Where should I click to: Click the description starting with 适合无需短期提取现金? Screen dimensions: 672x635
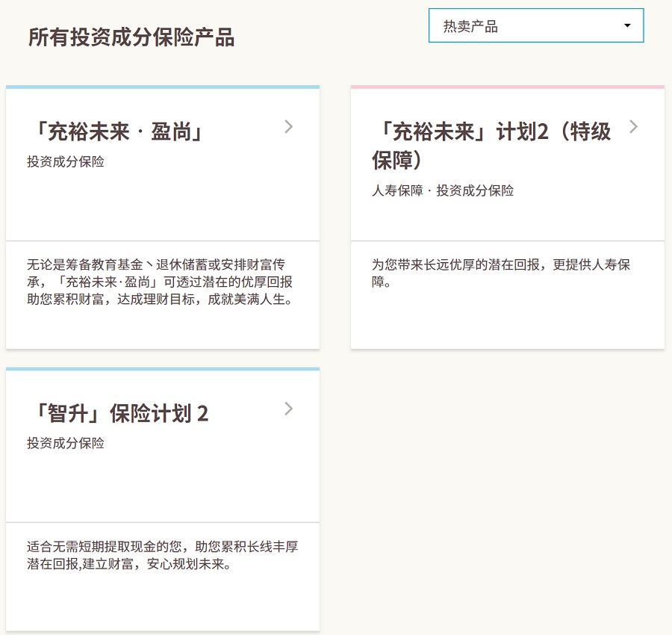163,555
